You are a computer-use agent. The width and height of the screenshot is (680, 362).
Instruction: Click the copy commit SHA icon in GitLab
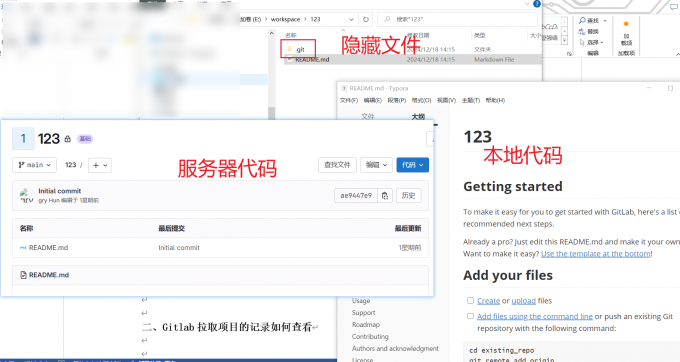pyautogui.click(x=385, y=196)
